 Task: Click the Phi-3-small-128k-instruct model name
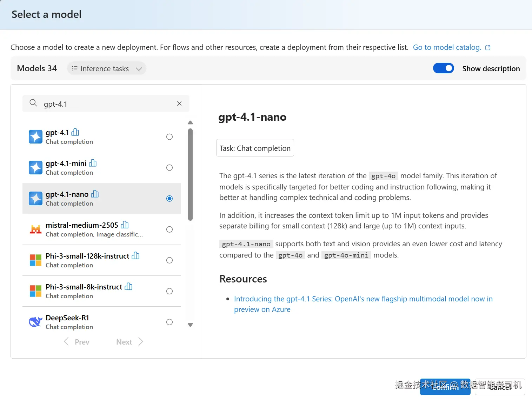[x=87, y=256]
